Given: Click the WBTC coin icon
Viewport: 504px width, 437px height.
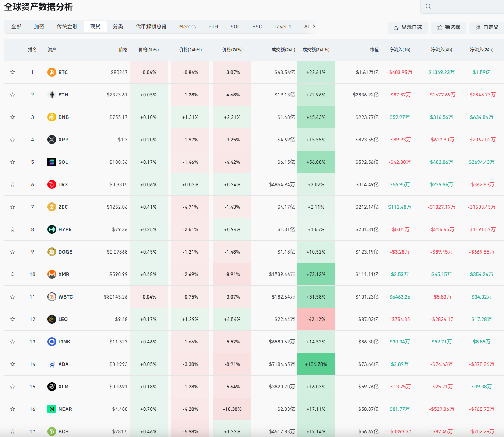Looking at the screenshot, I should tap(52, 297).
